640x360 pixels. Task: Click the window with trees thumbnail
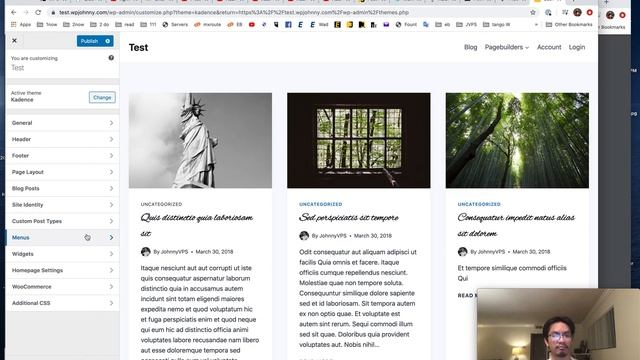[358, 140]
